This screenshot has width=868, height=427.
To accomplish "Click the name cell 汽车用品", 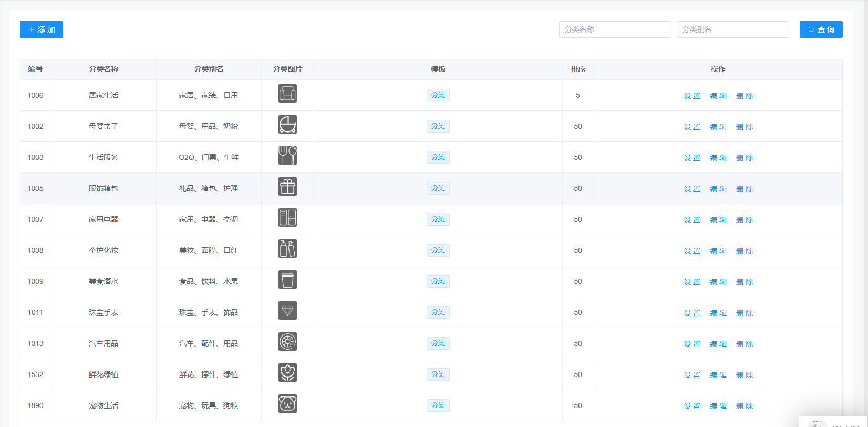I will click(104, 343).
